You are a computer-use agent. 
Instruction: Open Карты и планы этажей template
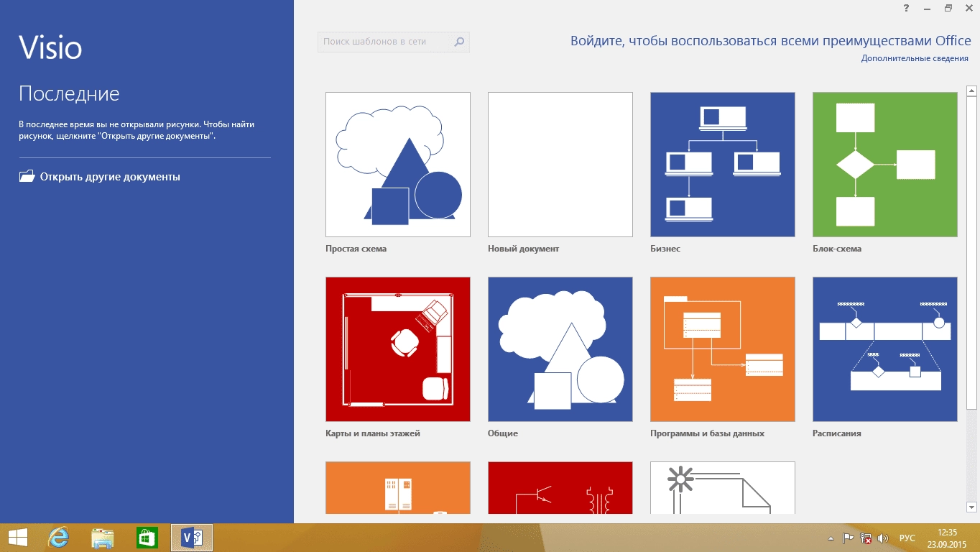pyautogui.click(x=398, y=349)
